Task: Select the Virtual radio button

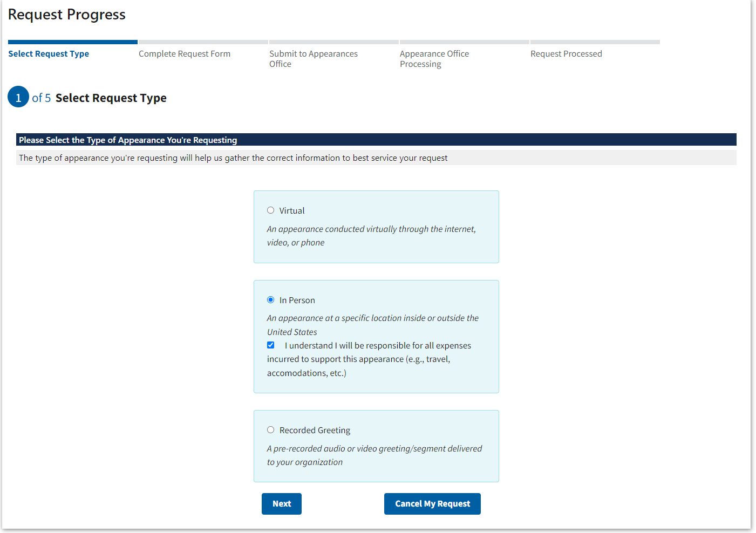Action: tap(270, 210)
